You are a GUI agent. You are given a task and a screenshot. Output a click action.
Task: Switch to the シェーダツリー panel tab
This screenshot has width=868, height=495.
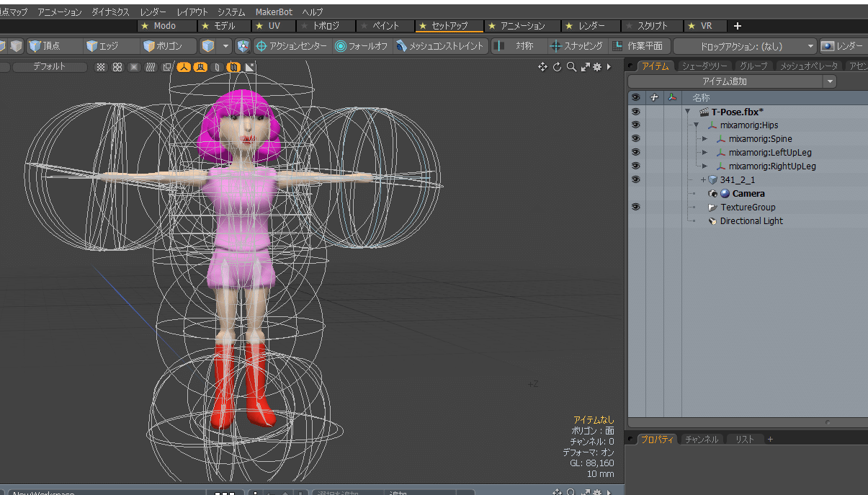tap(704, 66)
